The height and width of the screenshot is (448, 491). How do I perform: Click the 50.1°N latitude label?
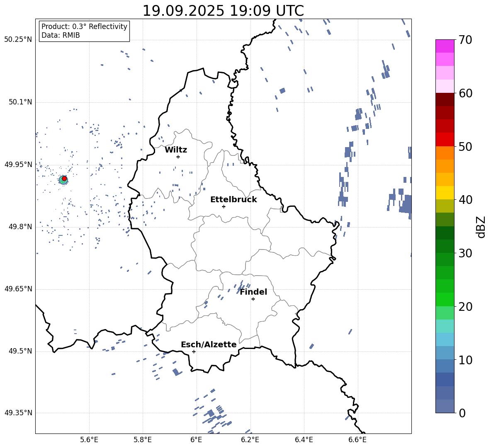(20, 102)
